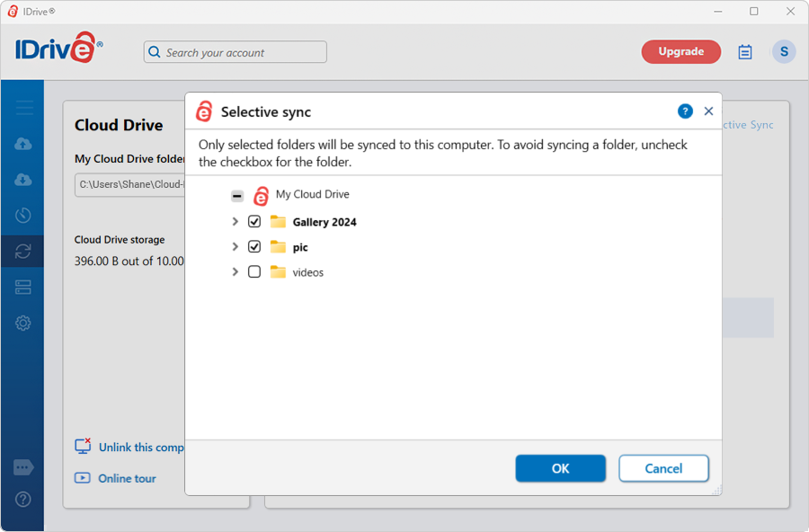Open the Help question-mark sidebar icon
809x532 pixels.
tap(23, 499)
